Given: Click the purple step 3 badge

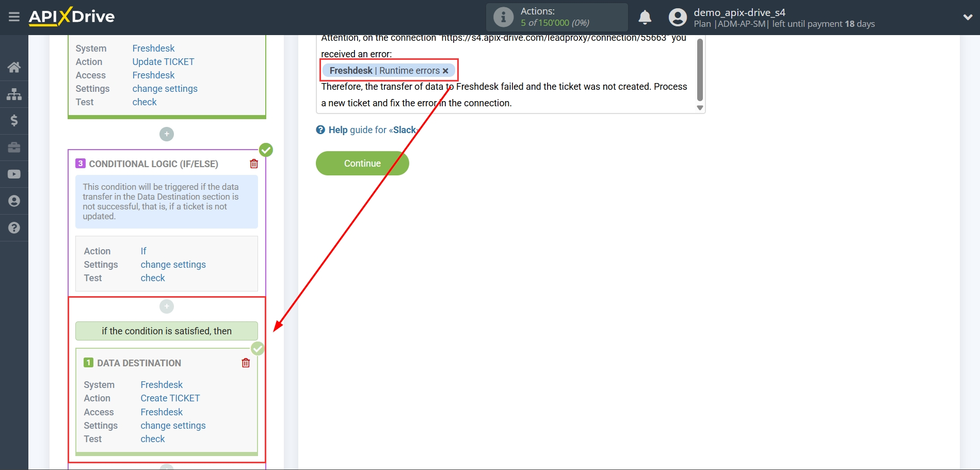Looking at the screenshot, I should tap(80, 164).
